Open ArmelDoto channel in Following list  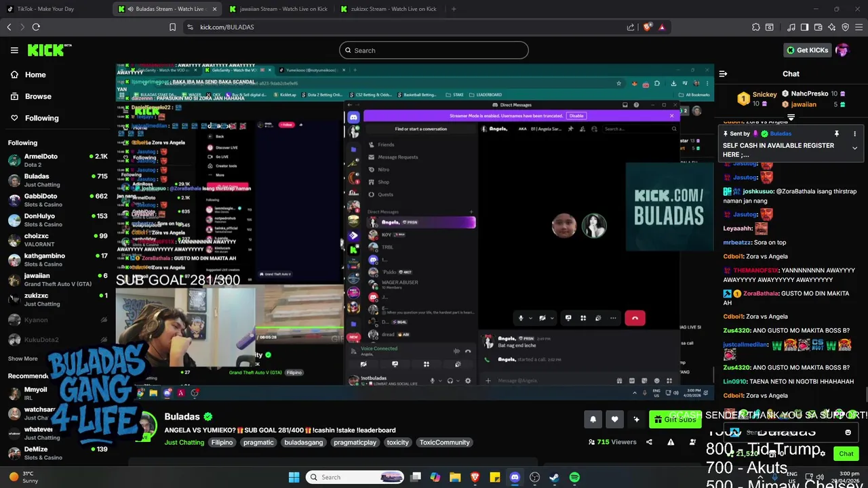click(58, 160)
